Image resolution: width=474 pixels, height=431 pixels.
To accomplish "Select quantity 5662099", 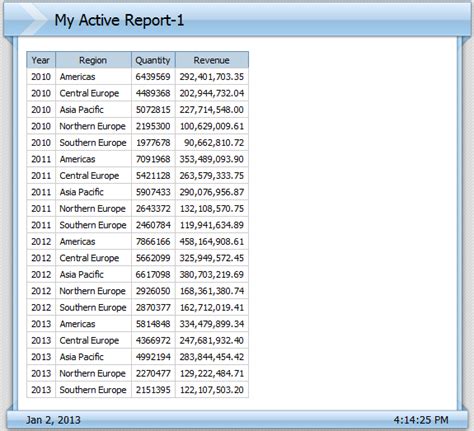I will coord(153,258).
